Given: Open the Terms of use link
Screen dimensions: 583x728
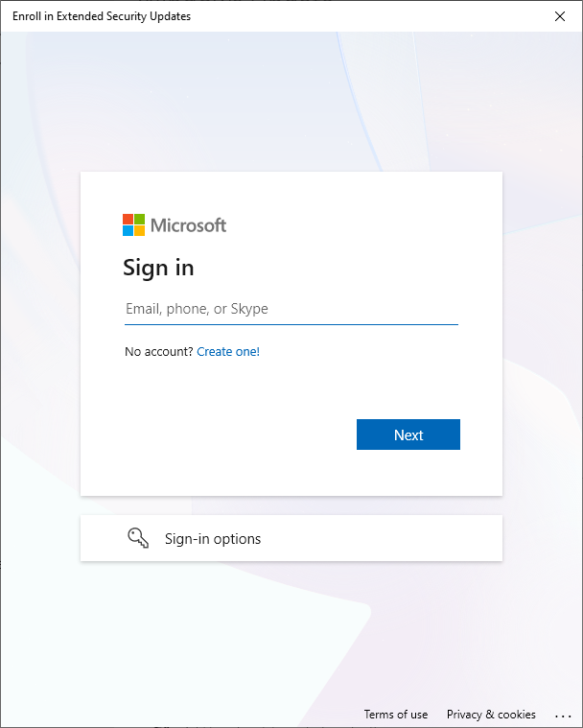Looking at the screenshot, I should coord(395,714).
